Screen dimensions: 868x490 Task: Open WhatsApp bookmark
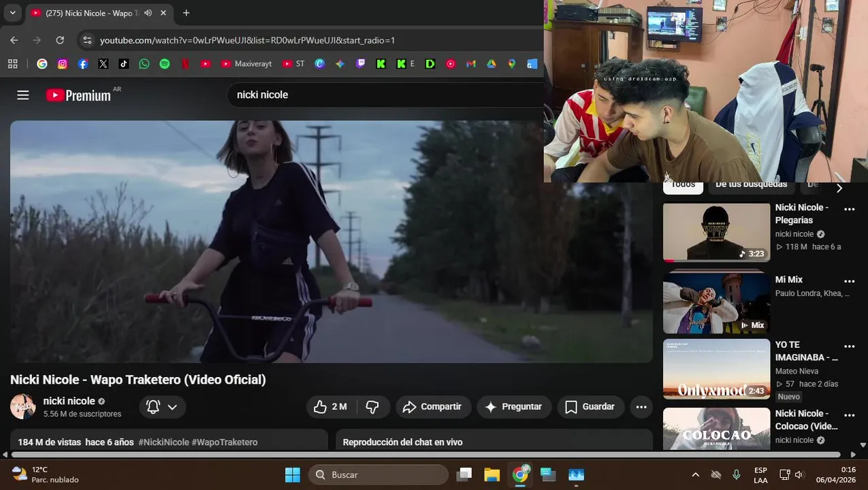pyautogui.click(x=144, y=64)
